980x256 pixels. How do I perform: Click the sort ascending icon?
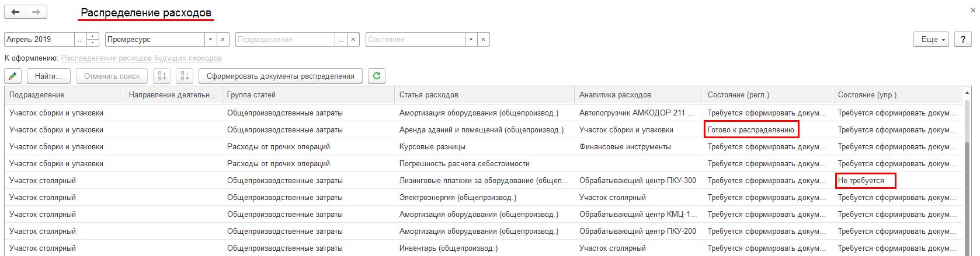pyautogui.click(x=162, y=76)
